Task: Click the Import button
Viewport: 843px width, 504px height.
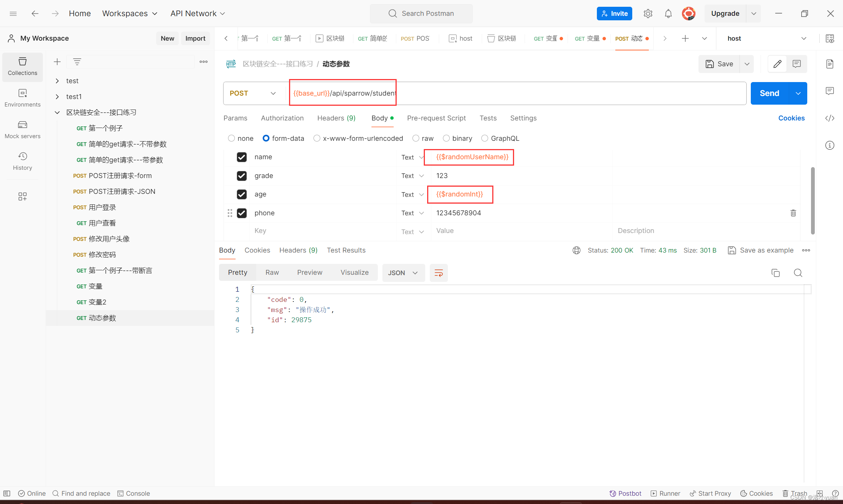Action: coord(195,38)
